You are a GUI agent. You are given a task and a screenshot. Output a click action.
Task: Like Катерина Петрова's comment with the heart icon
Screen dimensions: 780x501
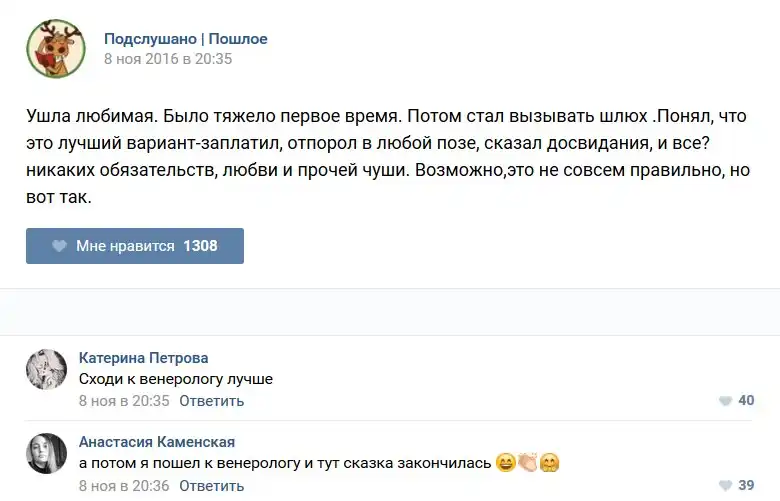pyautogui.click(x=725, y=401)
